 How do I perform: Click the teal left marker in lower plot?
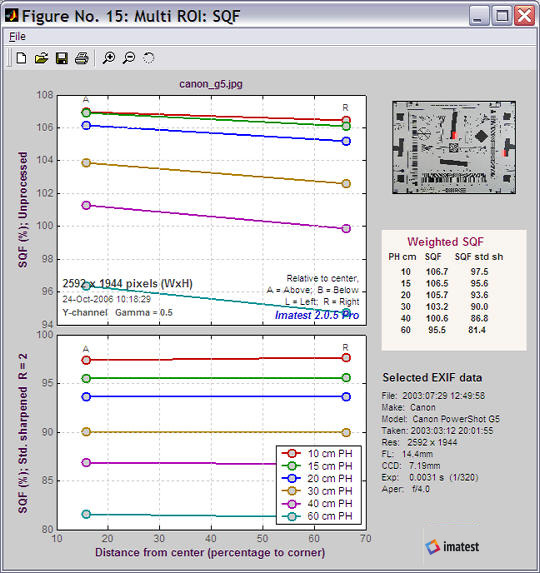coord(86,514)
